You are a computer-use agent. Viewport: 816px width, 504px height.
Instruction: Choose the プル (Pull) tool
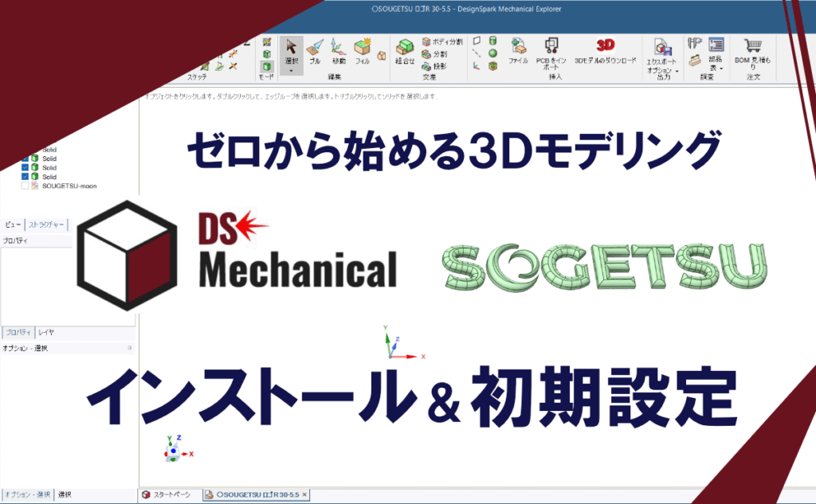click(x=314, y=52)
